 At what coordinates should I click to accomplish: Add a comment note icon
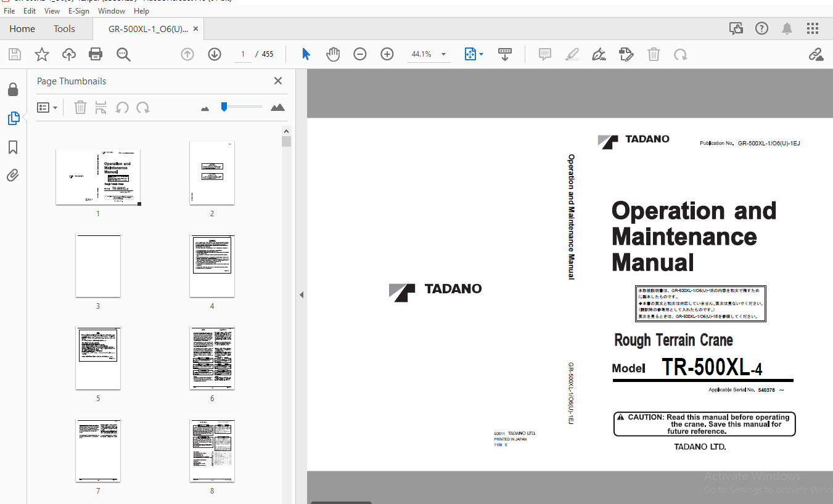click(x=545, y=54)
